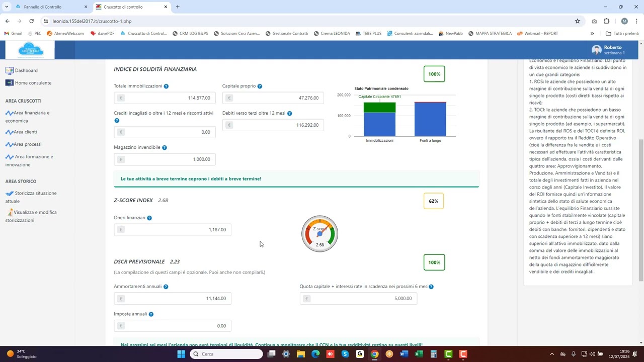Click the Totale immobilizzazioni amount field
This screenshot has height=362, width=644.
(x=165, y=98)
